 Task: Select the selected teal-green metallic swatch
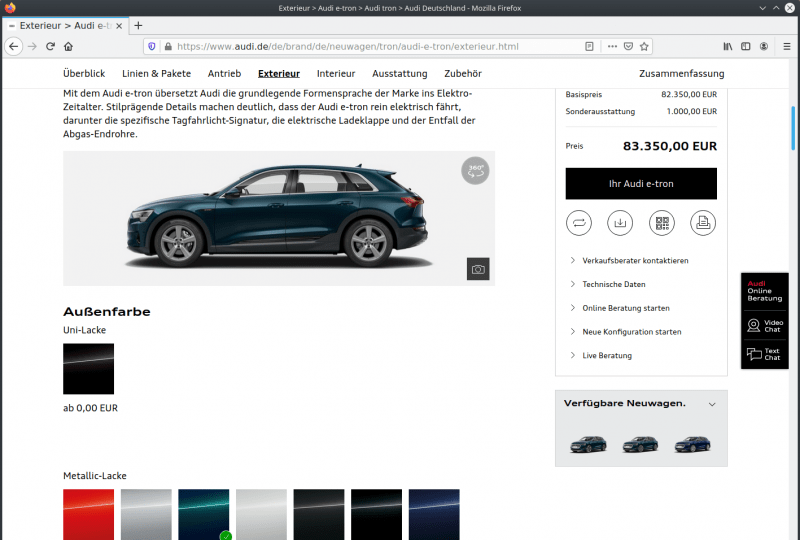pyautogui.click(x=204, y=514)
